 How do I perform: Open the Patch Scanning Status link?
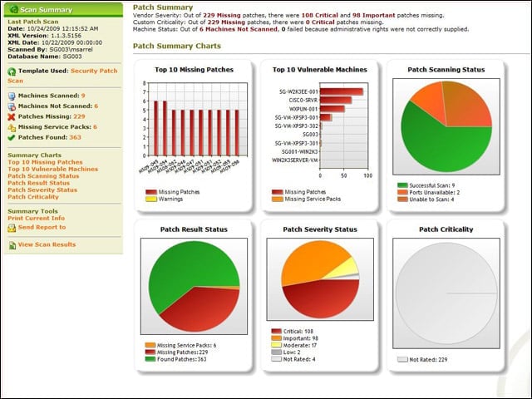coord(43,176)
